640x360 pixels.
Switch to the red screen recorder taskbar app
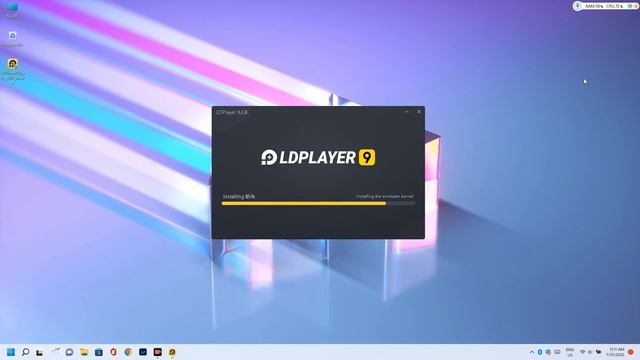(x=158, y=352)
